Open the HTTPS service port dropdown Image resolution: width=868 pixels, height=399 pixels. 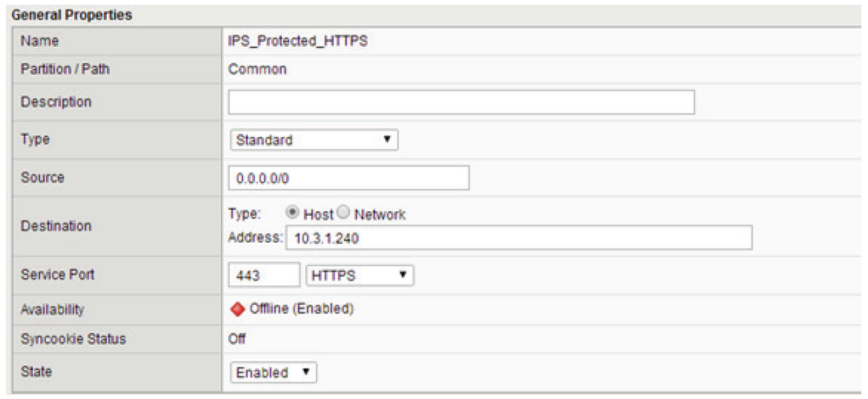click(x=359, y=275)
